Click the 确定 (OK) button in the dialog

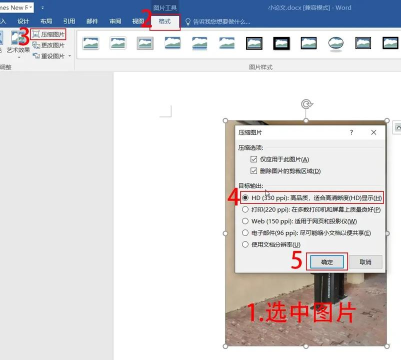pyautogui.click(x=327, y=262)
